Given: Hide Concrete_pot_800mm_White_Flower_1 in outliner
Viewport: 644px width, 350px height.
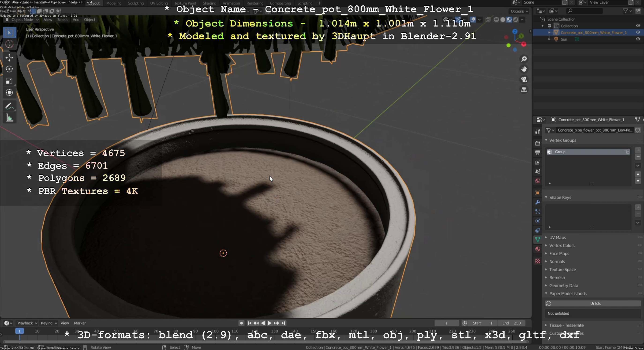Looking at the screenshot, I should coord(638,32).
